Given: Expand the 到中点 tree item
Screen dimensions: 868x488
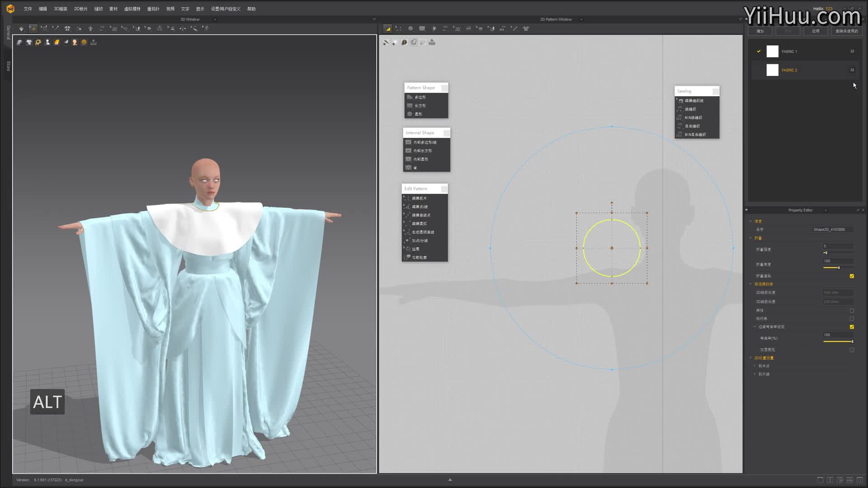Looking at the screenshot, I should coord(755,366).
